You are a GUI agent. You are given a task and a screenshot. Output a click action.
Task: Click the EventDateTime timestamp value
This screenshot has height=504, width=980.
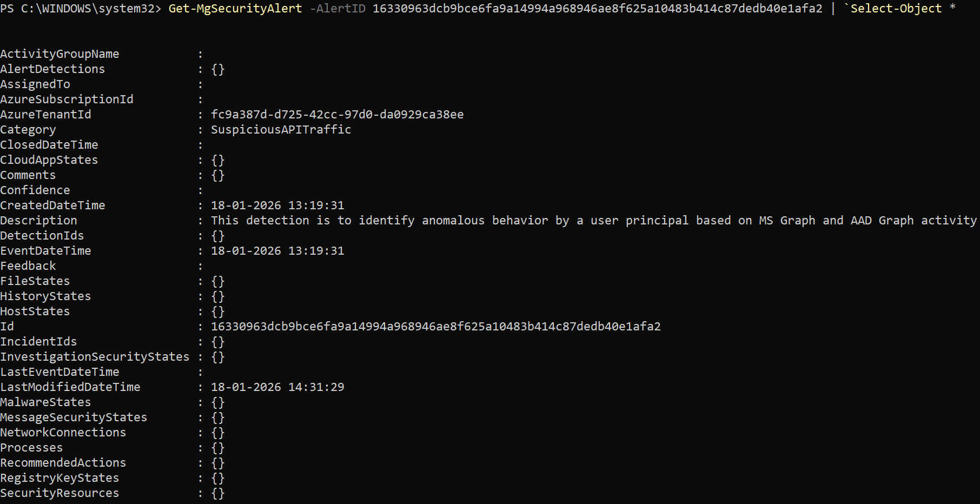pyautogui.click(x=277, y=251)
